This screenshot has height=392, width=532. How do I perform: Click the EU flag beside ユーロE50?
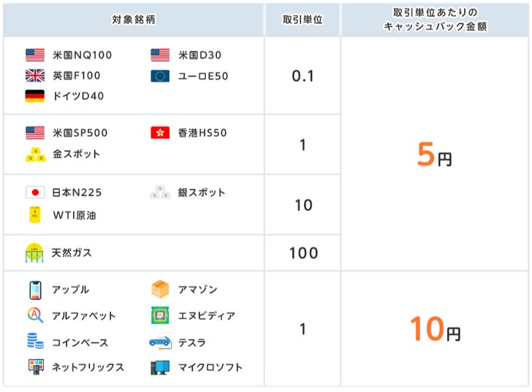coord(160,75)
